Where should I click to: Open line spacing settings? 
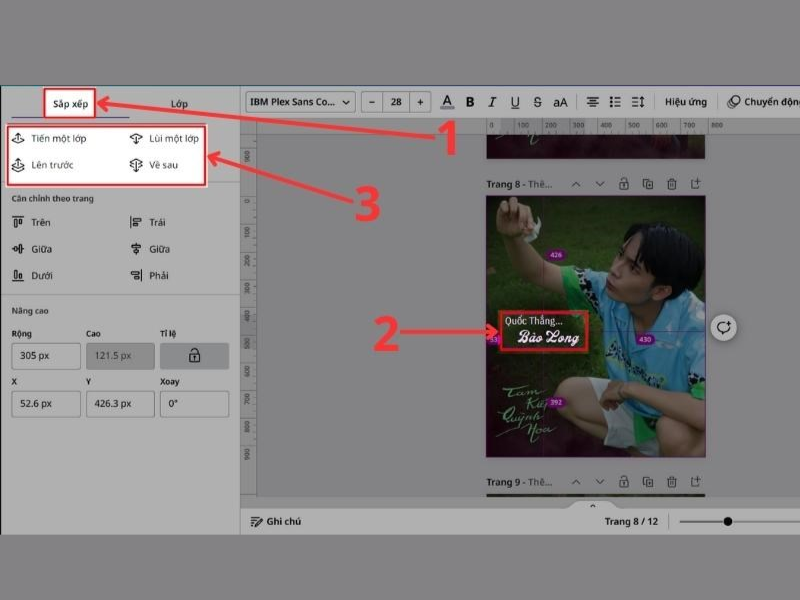638,102
